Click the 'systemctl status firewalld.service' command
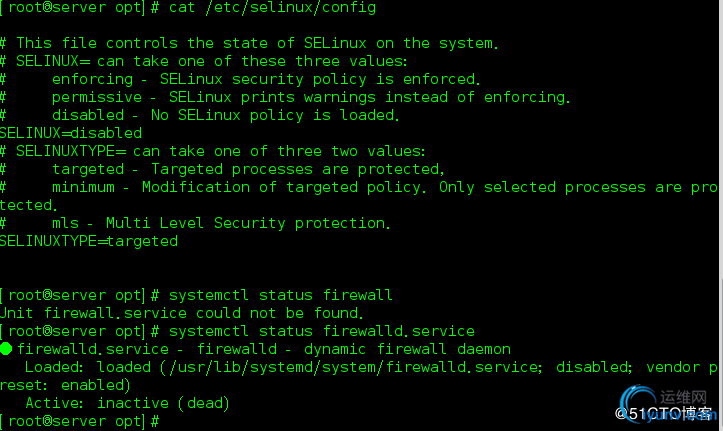The height and width of the screenshot is (431, 723). click(x=321, y=331)
